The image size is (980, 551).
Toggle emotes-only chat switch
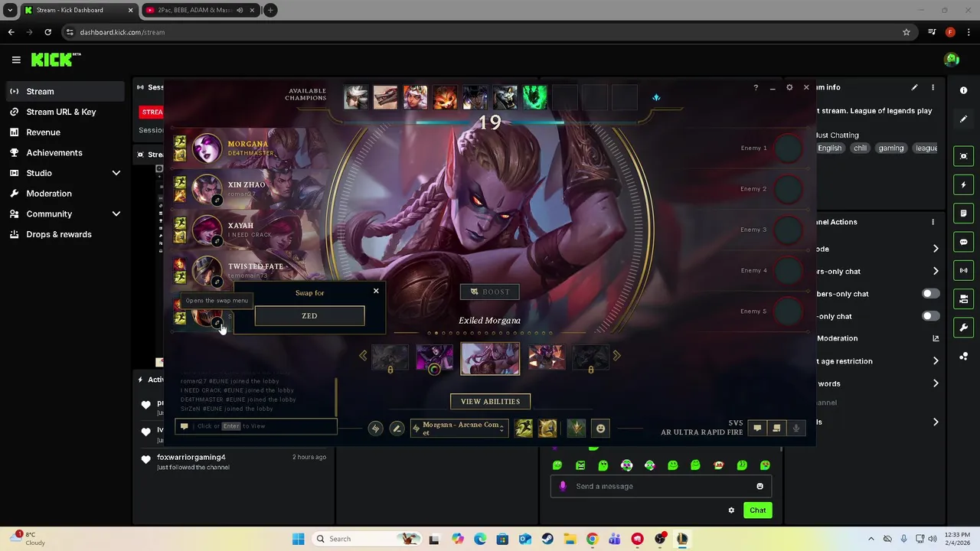(930, 316)
